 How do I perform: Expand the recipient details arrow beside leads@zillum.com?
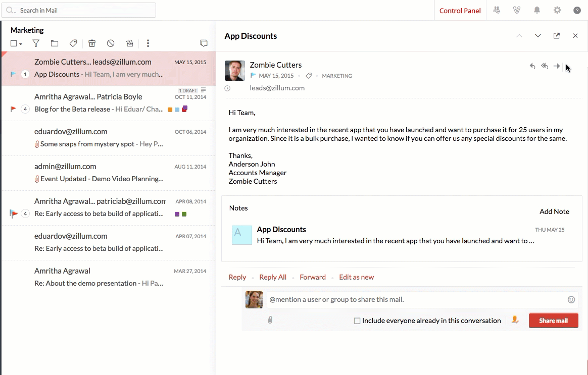[227, 88]
